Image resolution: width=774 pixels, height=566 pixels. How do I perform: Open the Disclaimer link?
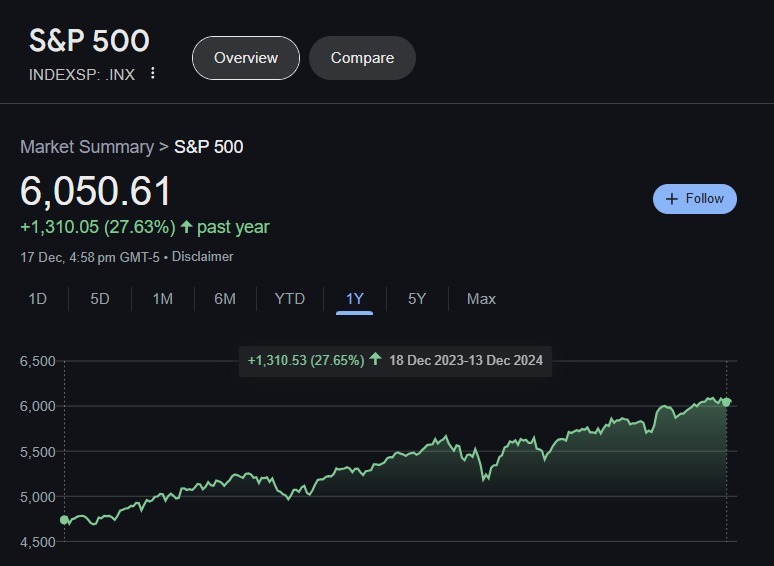click(x=202, y=257)
